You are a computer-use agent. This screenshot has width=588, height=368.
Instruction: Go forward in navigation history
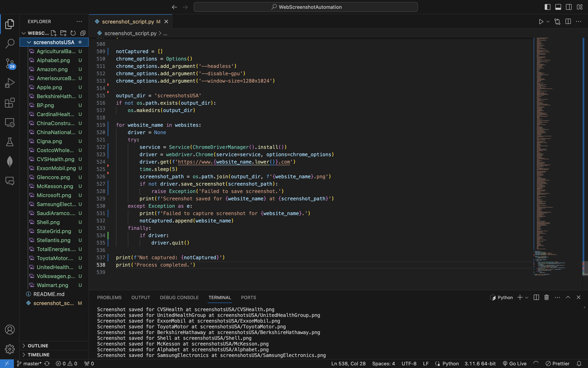185,7
